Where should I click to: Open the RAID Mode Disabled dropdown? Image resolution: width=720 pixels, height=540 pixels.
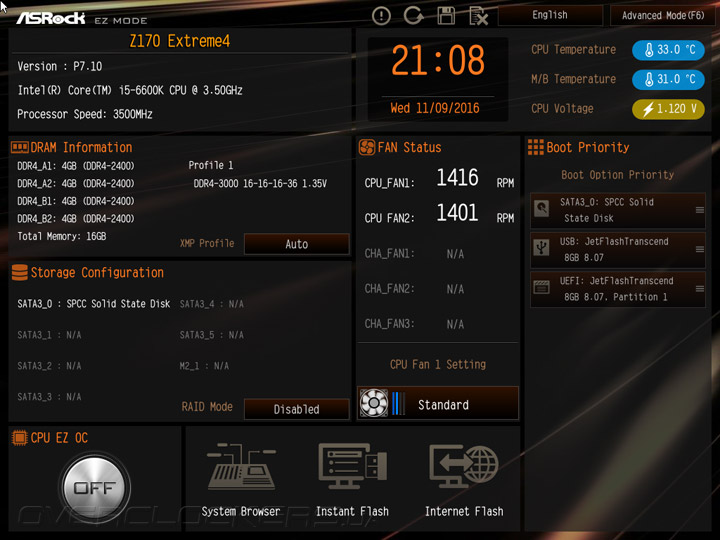point(297,409)
